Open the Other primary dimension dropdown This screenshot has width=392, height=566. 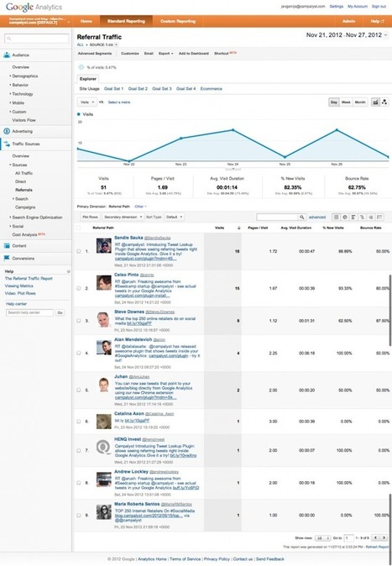coord(140,207)
